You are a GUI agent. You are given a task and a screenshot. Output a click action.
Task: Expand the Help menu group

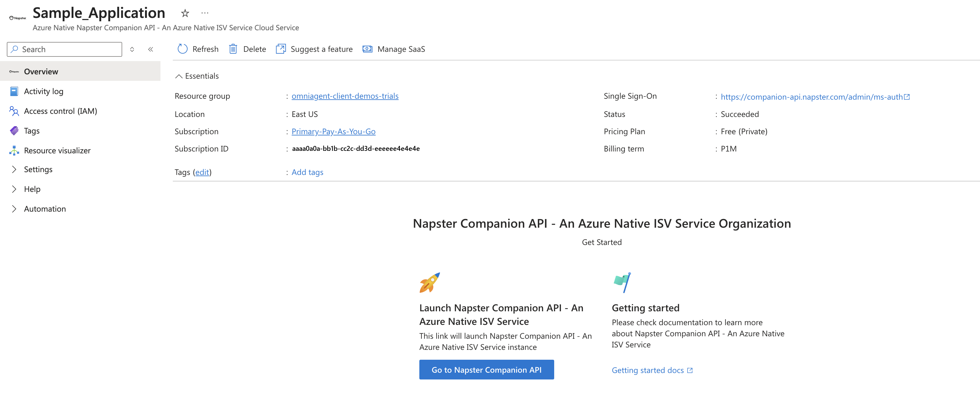(14, 189)
